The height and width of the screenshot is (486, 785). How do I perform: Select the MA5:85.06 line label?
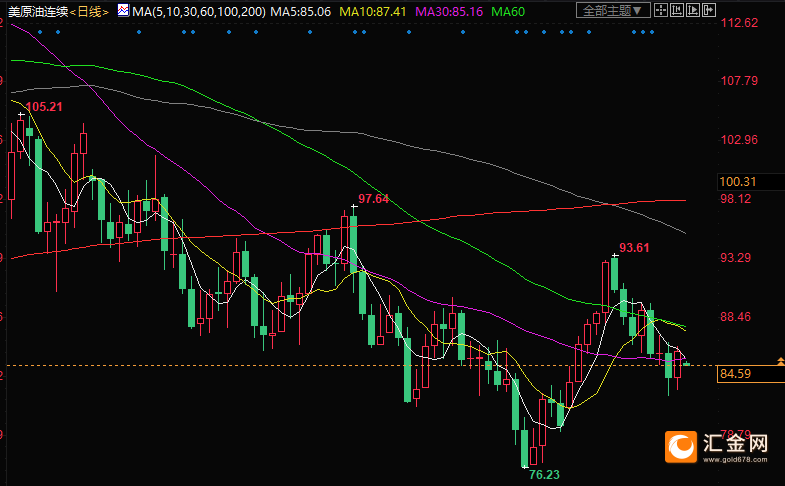pyautogui.click(x=300, y=12)
